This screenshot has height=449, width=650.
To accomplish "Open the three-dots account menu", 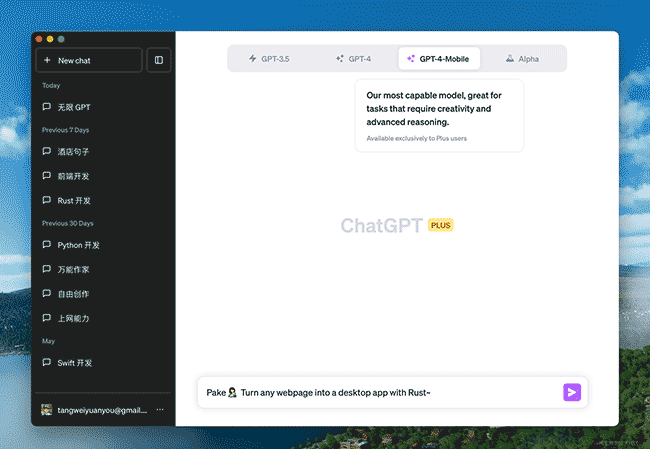I will point(160,410).
